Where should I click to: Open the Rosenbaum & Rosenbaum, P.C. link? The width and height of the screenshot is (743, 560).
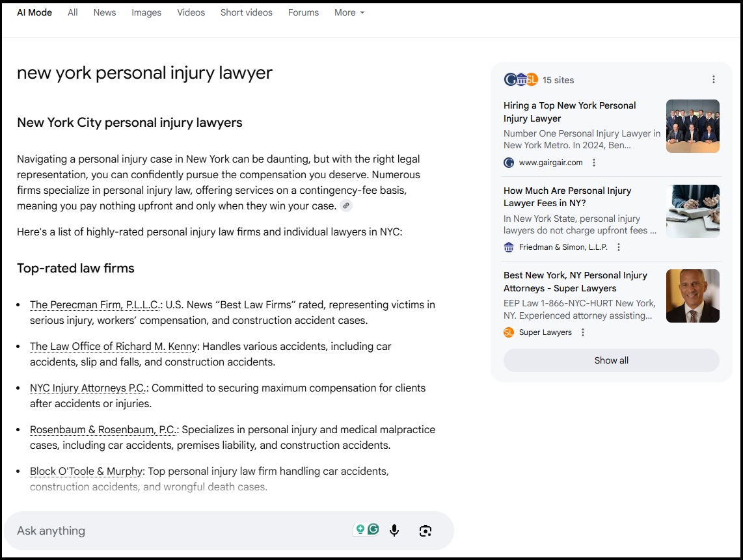coord(103,430)
